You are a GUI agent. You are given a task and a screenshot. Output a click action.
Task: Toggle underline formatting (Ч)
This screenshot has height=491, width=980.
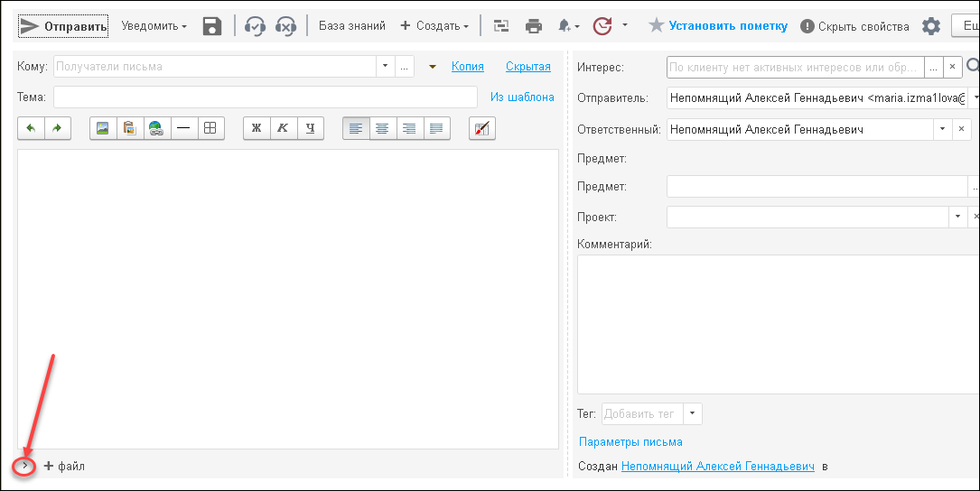(310, 129)
